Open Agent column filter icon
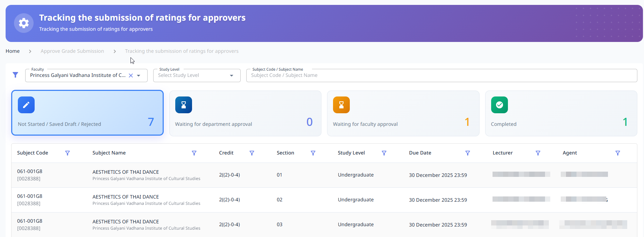The image size is (644, 237). 618,153
